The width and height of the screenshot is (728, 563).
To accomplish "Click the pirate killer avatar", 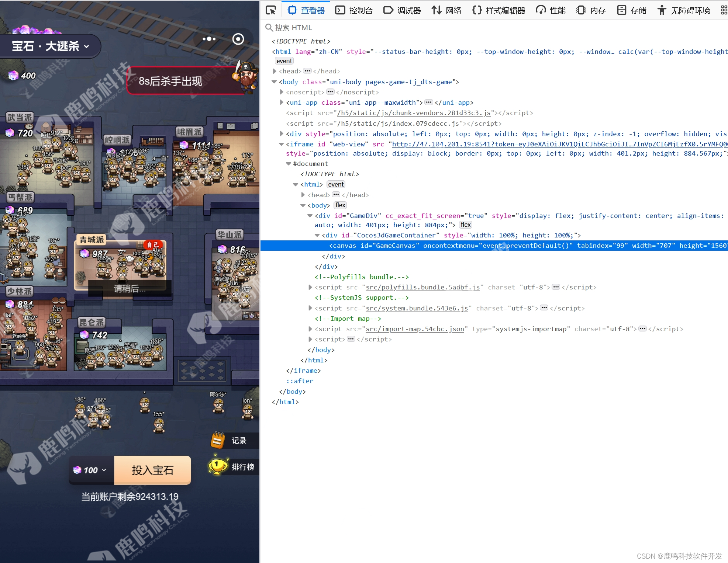I will coord(246,77).
